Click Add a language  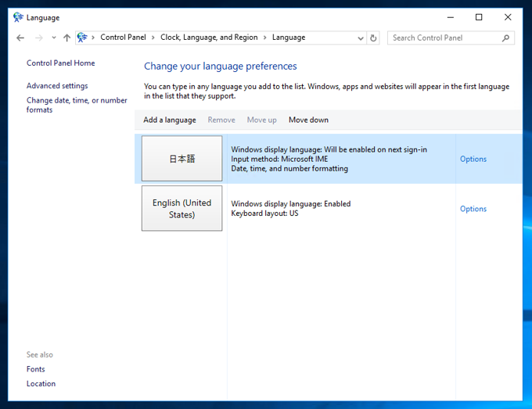(170, 120)
